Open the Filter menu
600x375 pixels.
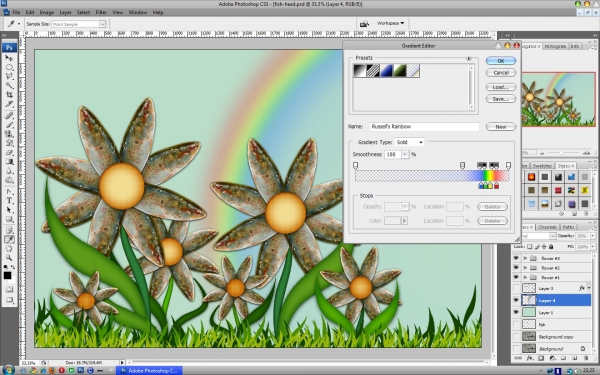[101, 12]
